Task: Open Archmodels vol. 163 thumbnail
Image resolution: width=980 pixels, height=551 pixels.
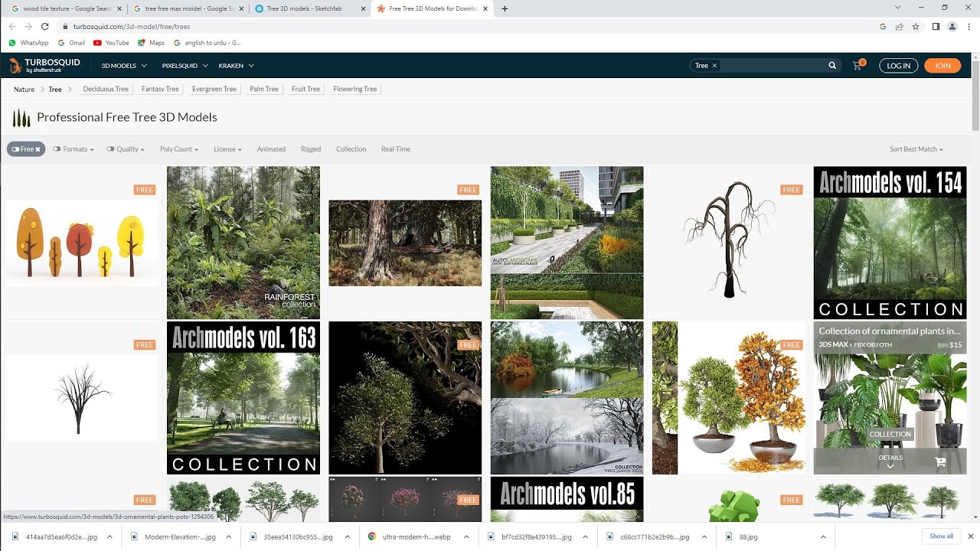Action: (243, 398)
